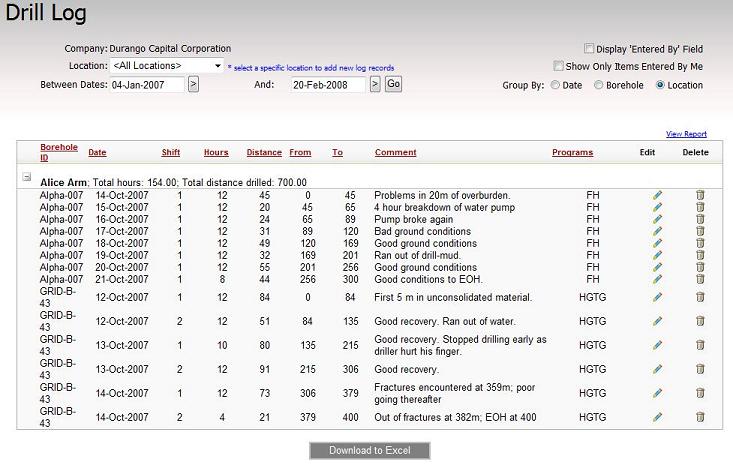733x471 pixels.
Task: Edit the 19-Oct-2007 Alpha-007 record
Action: click(x=657, y=255)
